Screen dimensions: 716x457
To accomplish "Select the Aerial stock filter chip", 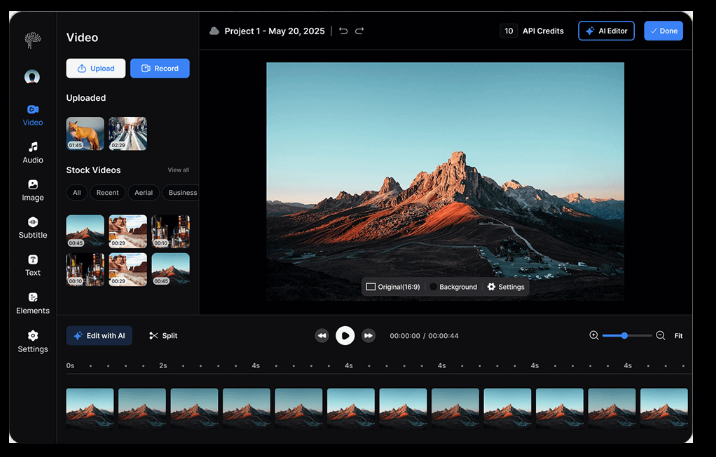I will pyautogui.click(x=143, y=193).
